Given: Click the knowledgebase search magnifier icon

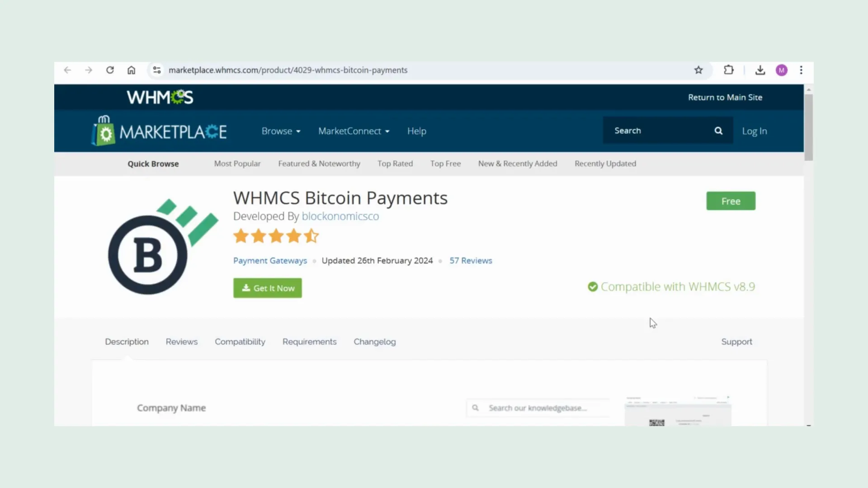Looking at the screenshot, I should (475, 408).
